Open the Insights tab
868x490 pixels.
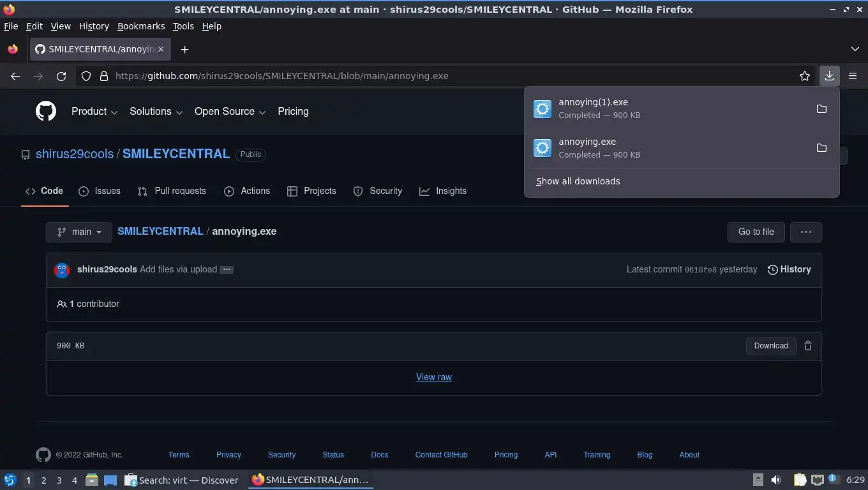[x=443, y=191]
